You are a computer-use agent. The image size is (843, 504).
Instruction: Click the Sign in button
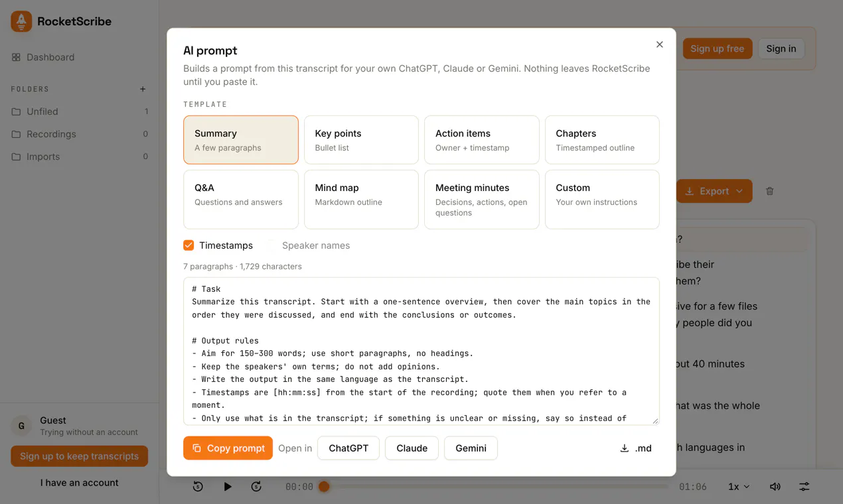tap(781, 48)
